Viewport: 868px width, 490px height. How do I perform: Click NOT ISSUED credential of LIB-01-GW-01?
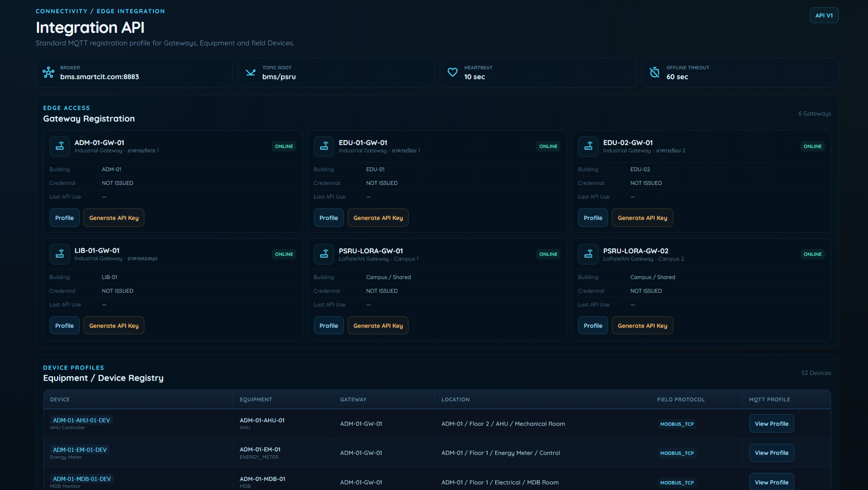(x=117, y=291)
